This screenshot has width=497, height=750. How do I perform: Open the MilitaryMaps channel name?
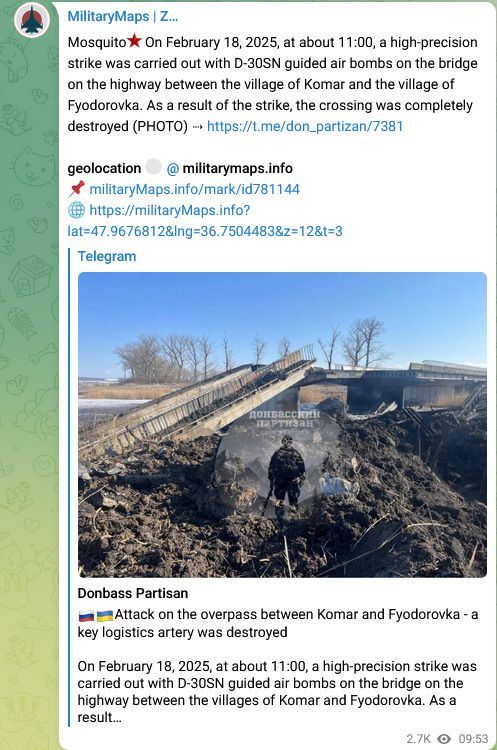coord(123,17)
